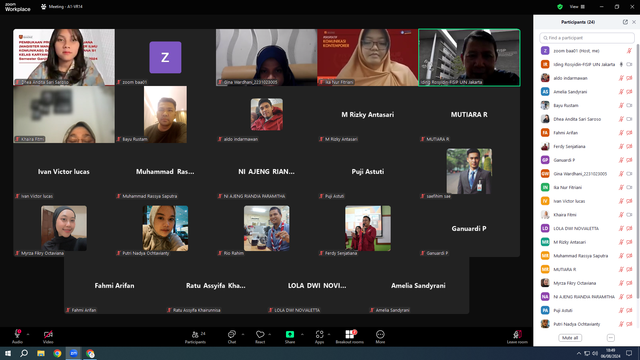The height and width of the screenshot is (360, 640).
Task: Select Ganuardi P in participants list
Action: pos(586,160)
